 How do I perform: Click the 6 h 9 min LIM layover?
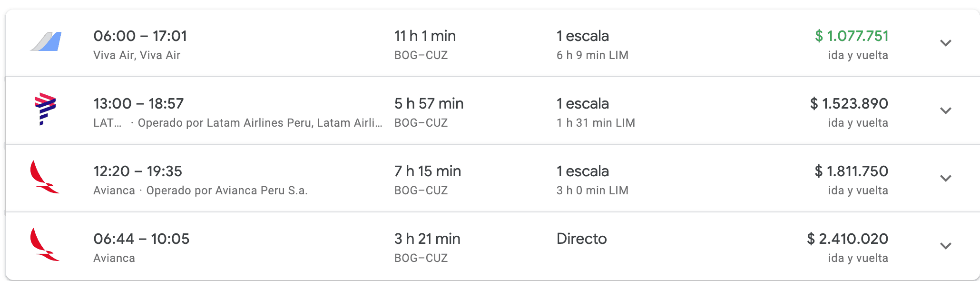point(592,55)
